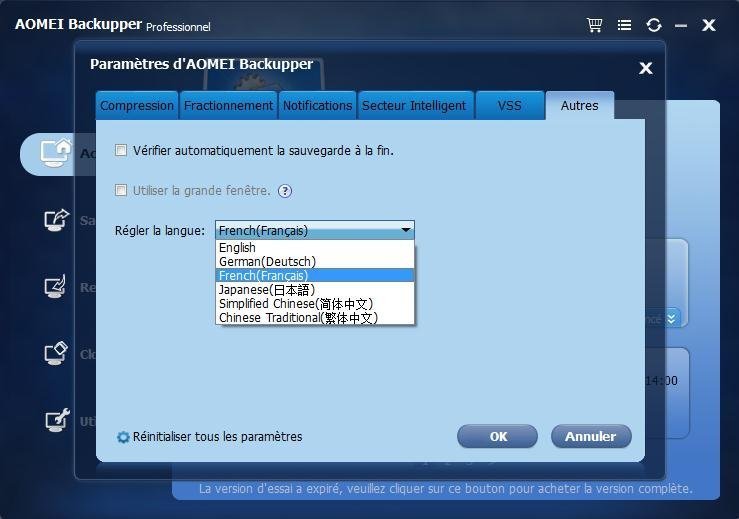Click the Annuler button
Image resolution: width=739 pixels, height=519 pixels.
coord(591,437)
